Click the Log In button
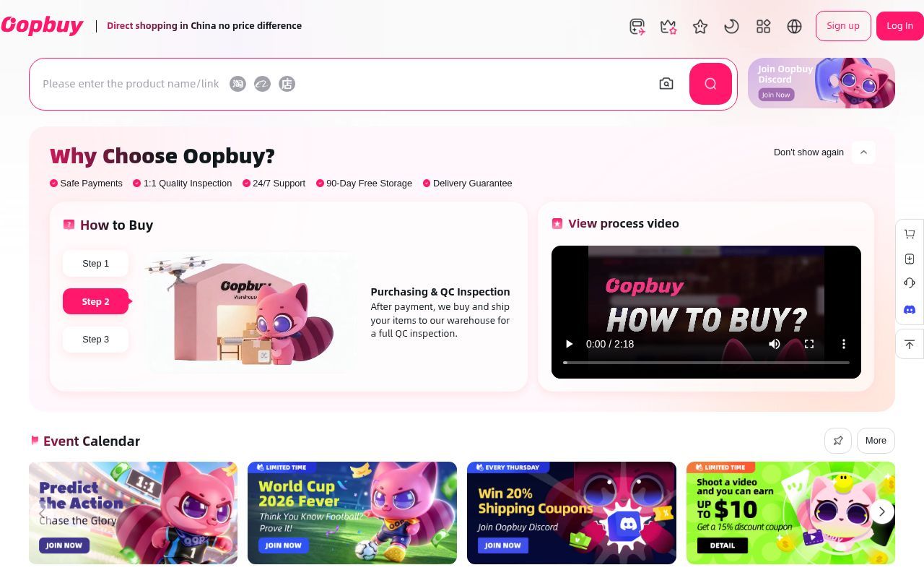Screen dimensions: 924x578 (899, 26)
